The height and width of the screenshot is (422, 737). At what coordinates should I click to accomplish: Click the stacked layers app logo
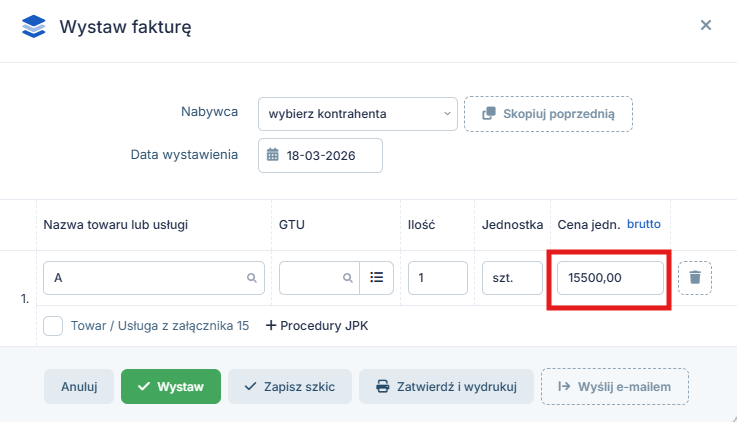pyautogui.click(x=34, y=26)
